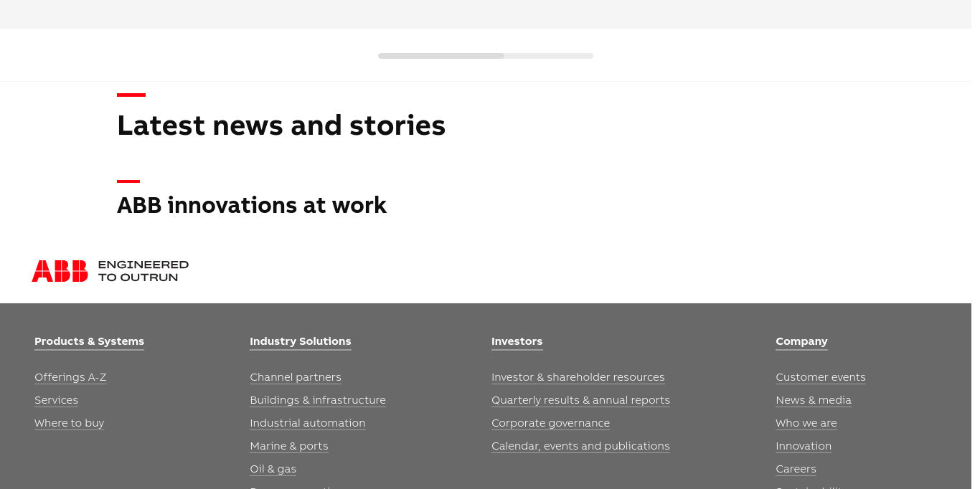980x489 pixels.
Task: Navigate to Oil & gas
Action: (x=273, y=469)
